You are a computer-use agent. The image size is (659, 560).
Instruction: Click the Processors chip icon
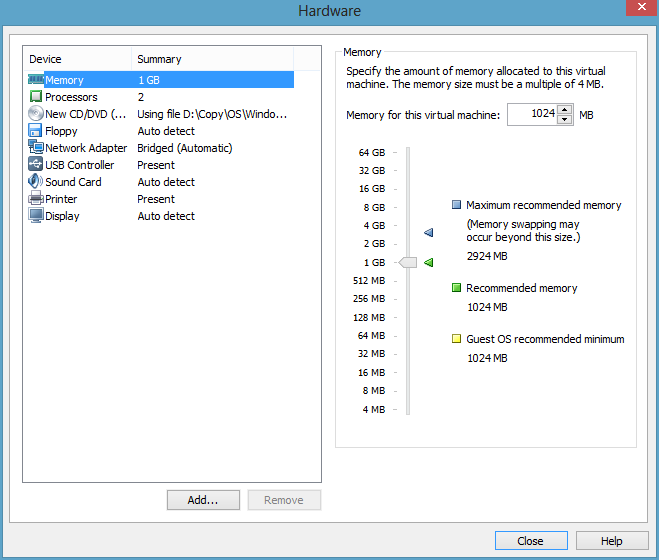click(36, 97)
